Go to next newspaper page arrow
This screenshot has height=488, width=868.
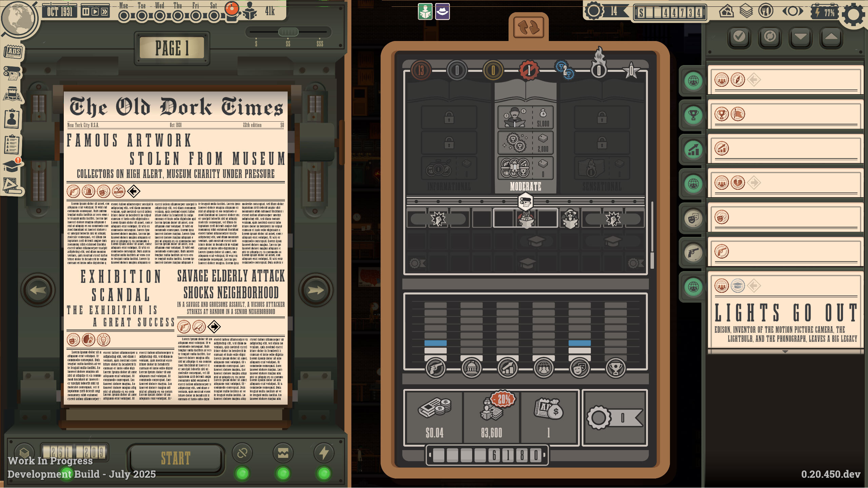click(x=315, y=290)
